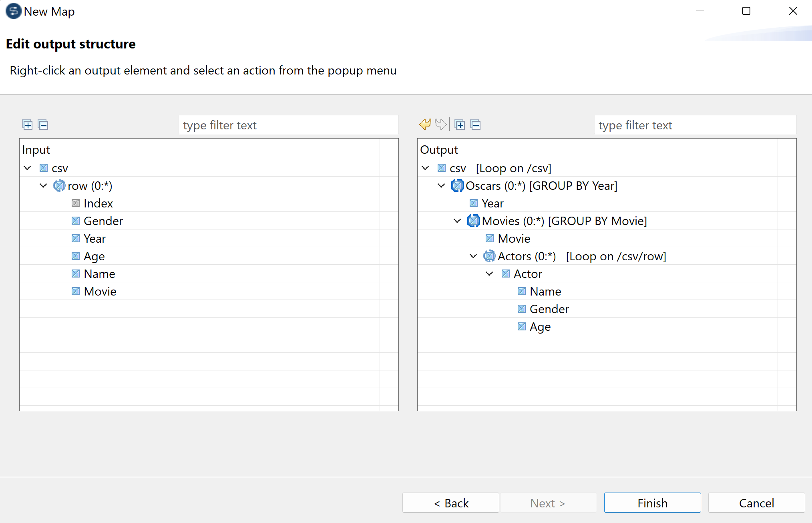The height and width of the screenshot is (523, 812).
Task: Click the yellow undo arrow above the Output tree
Action: tap(425, 124)
